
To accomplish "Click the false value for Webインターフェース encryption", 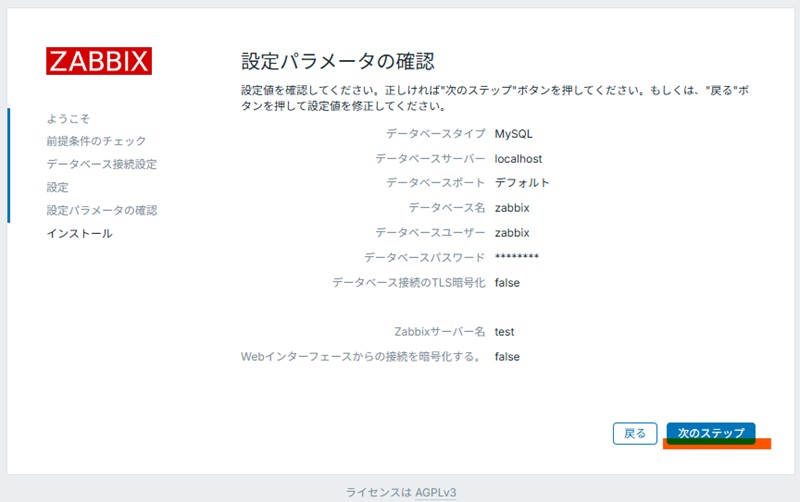I will [x=507, y=357].
